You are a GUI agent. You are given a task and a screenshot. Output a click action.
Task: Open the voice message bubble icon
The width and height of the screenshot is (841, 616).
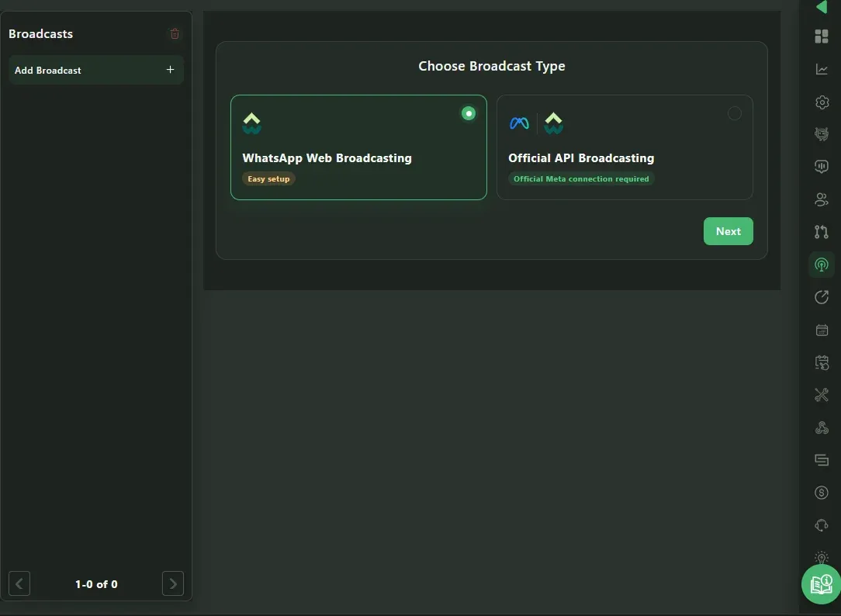[821, 167]
